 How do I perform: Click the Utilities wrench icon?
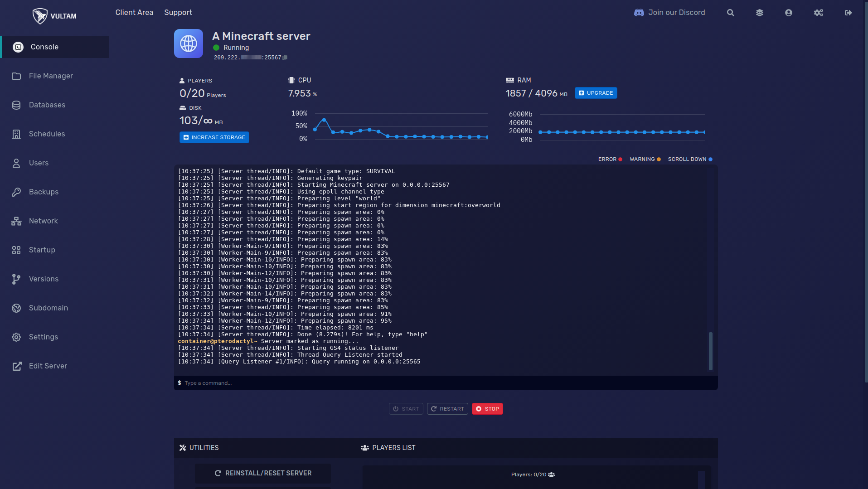click(x=183, y=448)
